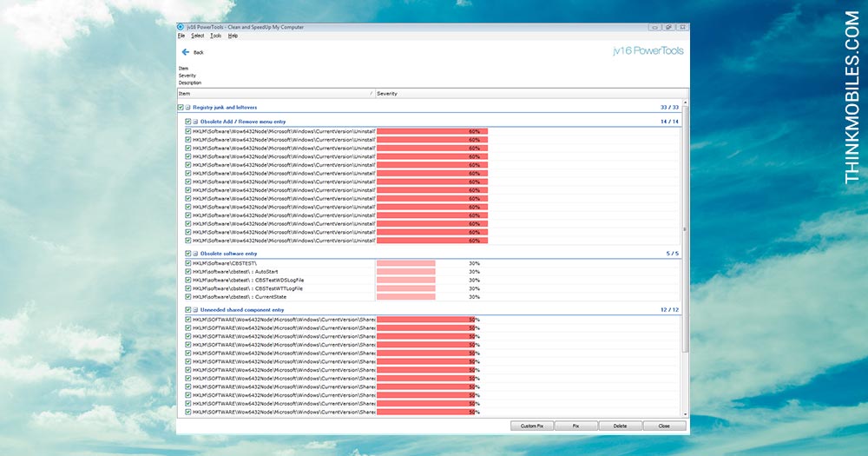Viewport: 868px width, 456px height.
Task: Collapse the Obsolete software entry section
Action: [195, 254]
